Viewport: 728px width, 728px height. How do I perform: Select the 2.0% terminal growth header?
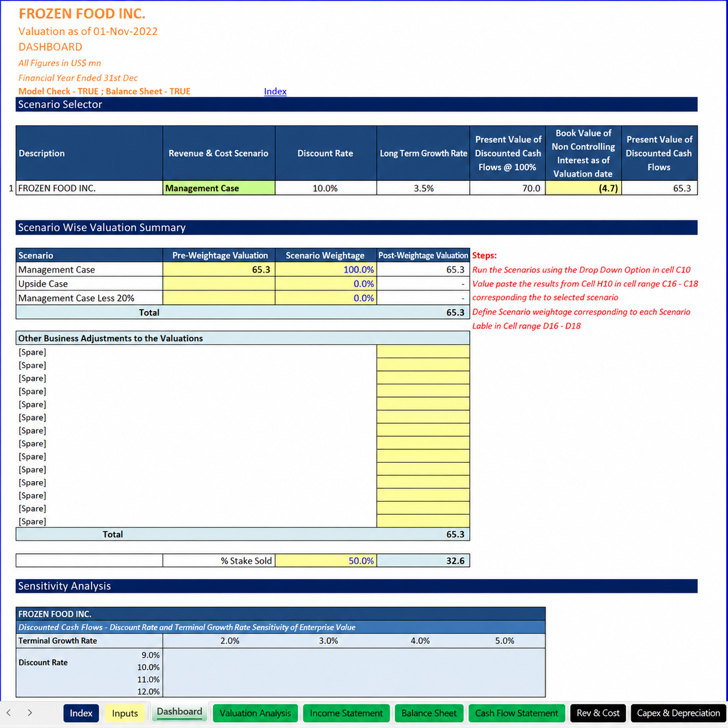coord(230,641)
